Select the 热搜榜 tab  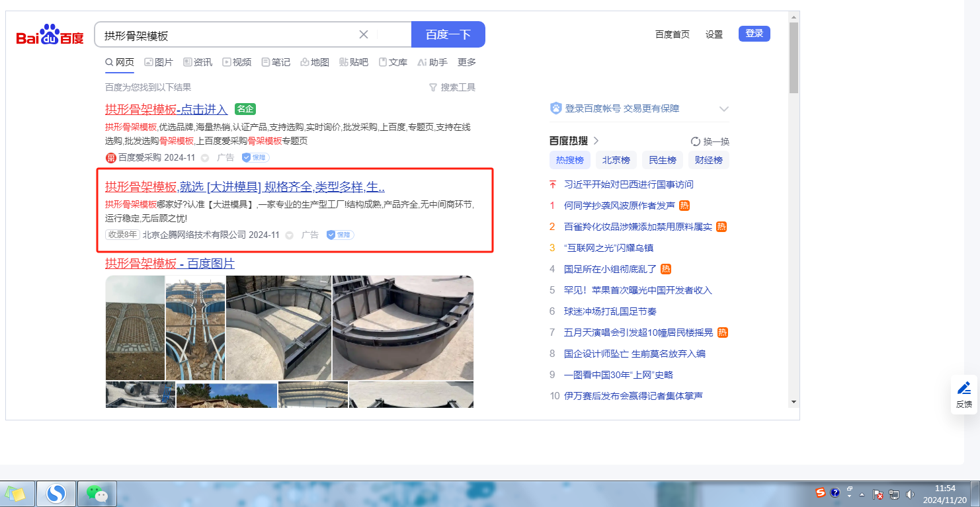pyautogui.click(x=570, y=160)
